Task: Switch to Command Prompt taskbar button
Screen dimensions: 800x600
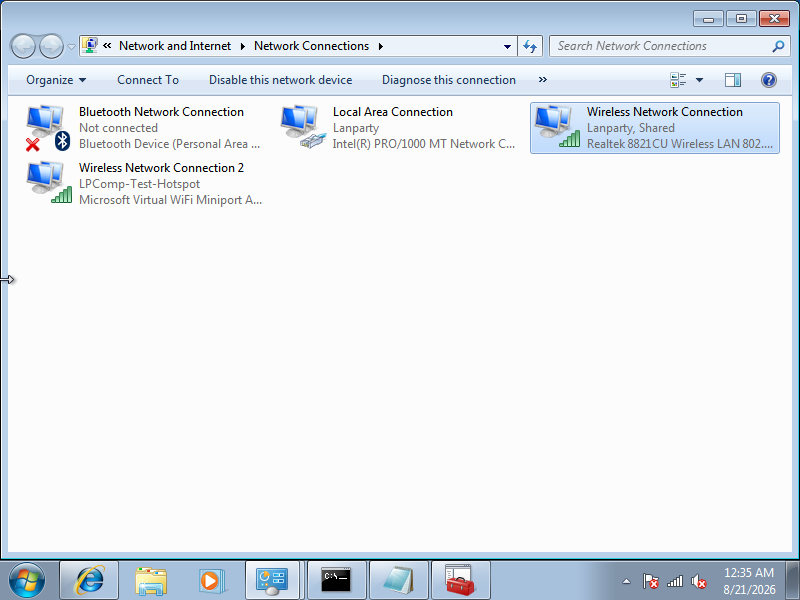Action: pyautogui.click(x=336, y=580)
